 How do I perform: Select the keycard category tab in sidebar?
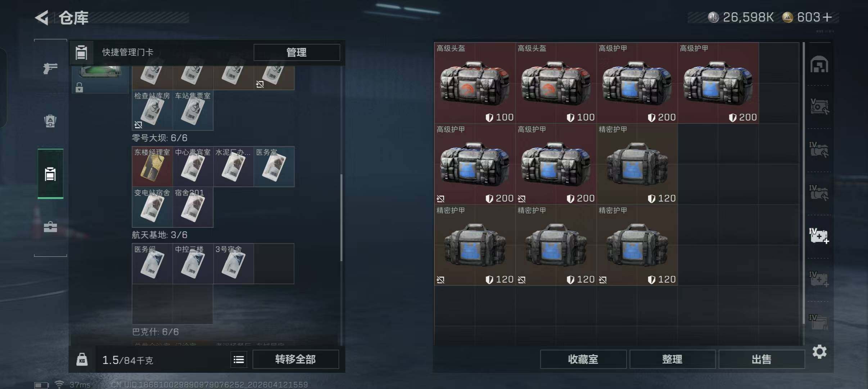click(x=50, y=174)
